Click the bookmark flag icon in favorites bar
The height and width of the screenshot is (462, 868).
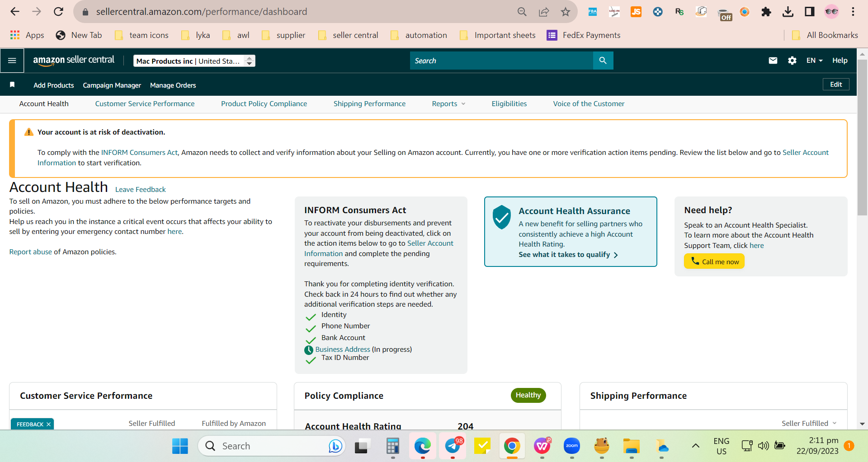(x=12, y=85)
